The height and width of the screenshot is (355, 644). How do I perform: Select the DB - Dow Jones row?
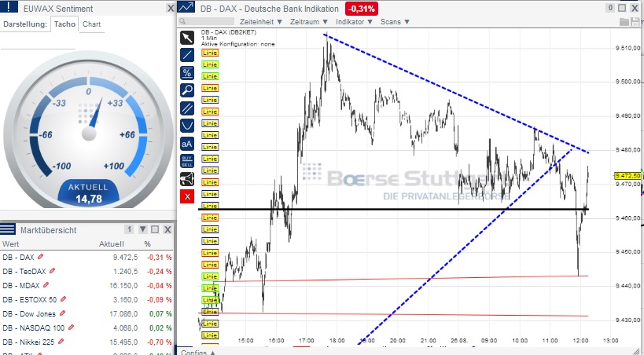86,313
